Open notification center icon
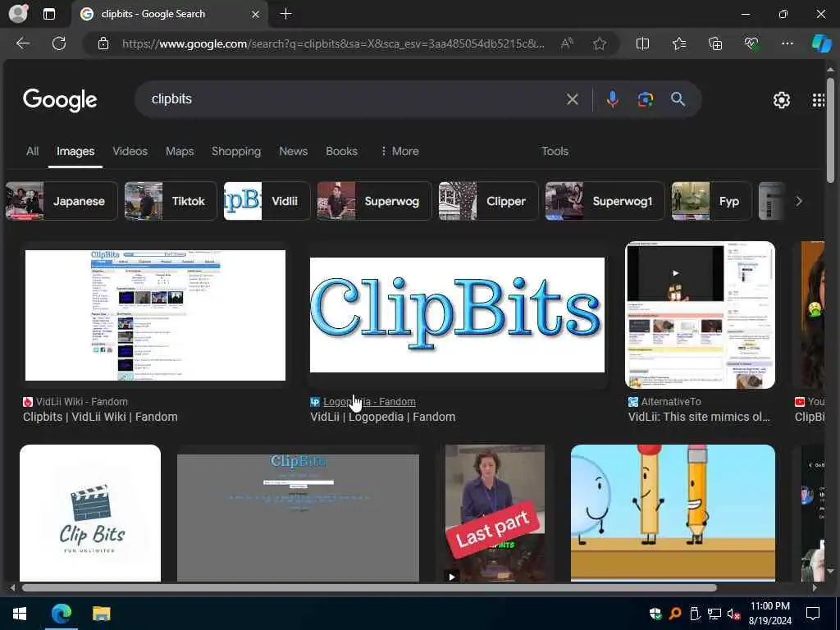 [x=813, y=614]
